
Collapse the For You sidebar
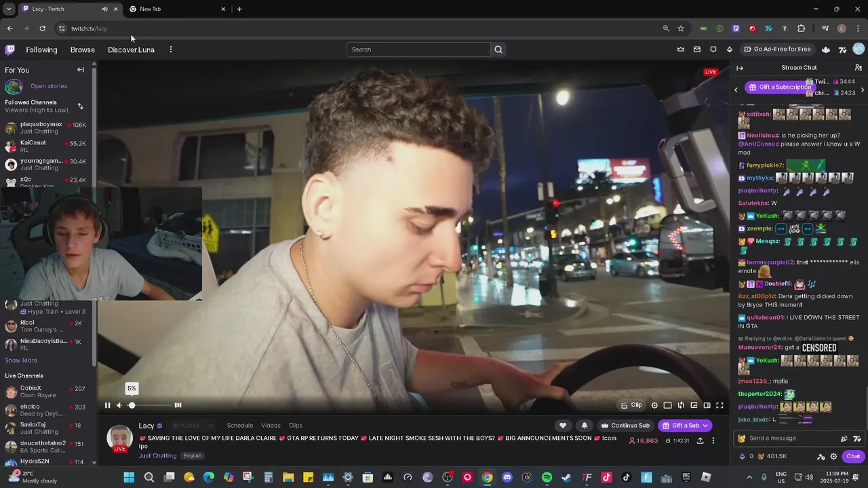[x=81, y=70]
